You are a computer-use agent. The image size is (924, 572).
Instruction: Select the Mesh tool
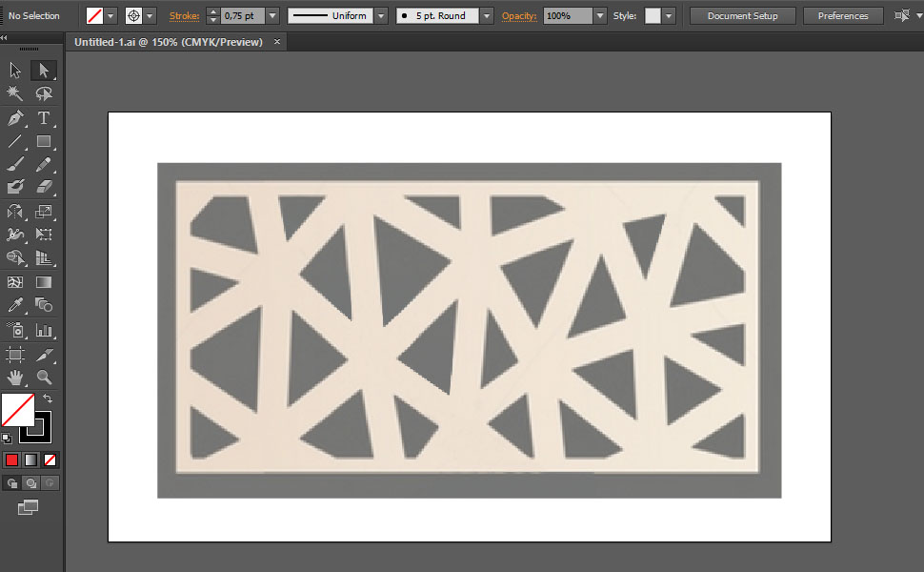pos(14,282)
